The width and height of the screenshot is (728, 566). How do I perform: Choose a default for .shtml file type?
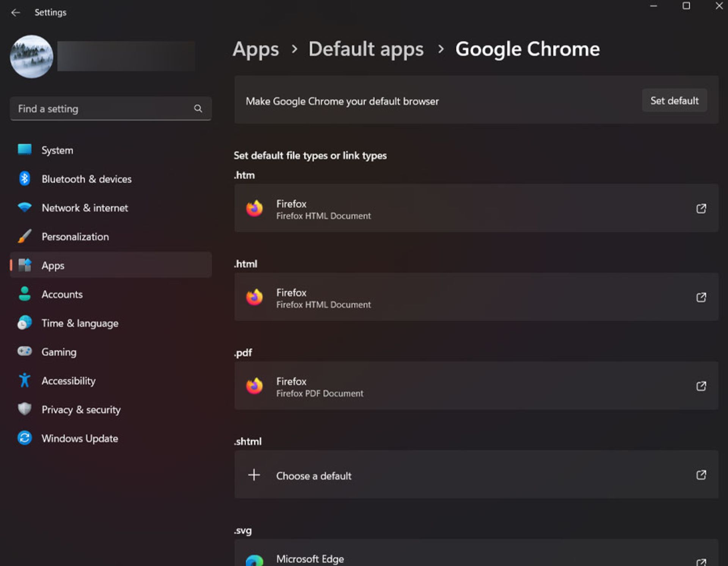(475, 475)
